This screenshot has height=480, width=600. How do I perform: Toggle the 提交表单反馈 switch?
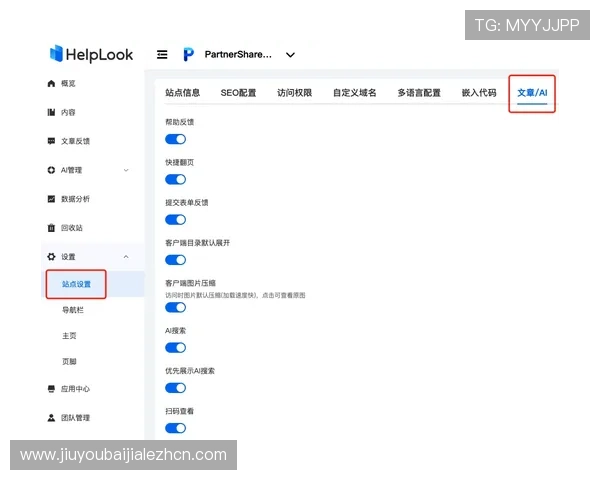[176, 220]
